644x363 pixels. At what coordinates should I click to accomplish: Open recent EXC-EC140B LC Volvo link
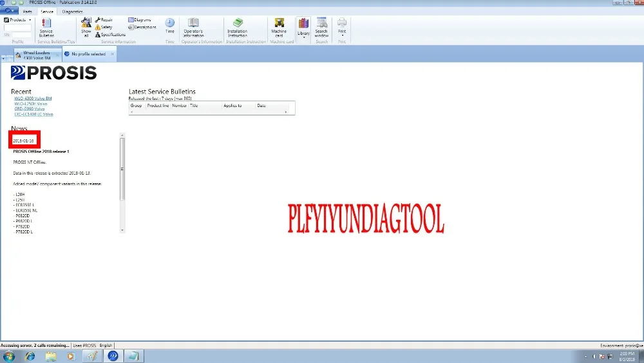coord(33,114)
